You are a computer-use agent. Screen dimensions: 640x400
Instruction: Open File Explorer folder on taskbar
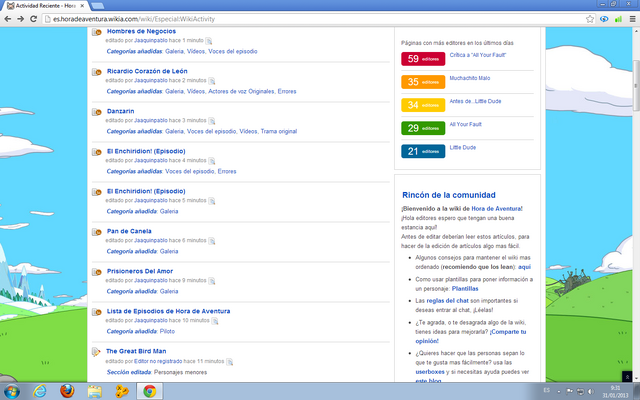click(x=94, y=391)
